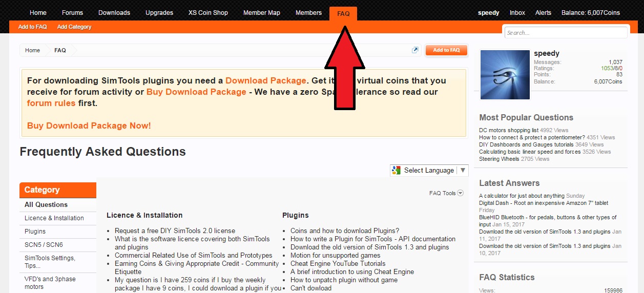The height and width of the screenshot is (293, 644).
Task: Open DC motors shopping list
Action: [509, 130]
